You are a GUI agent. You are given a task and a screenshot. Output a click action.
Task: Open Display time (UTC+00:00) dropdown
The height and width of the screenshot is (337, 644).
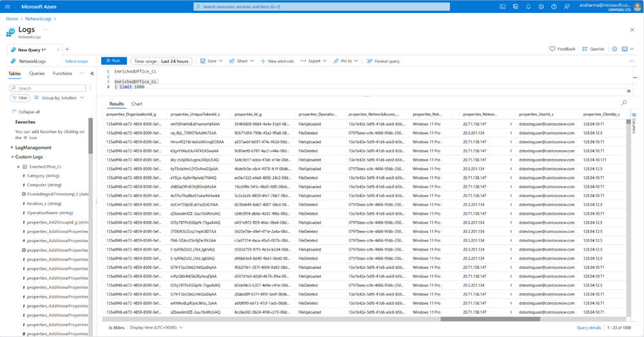click(x=157, y=327)
